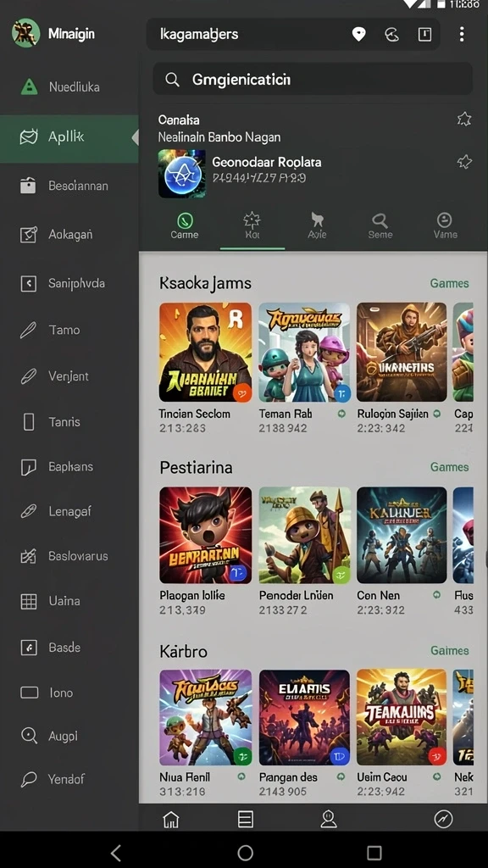This screenshot has height=868, width=488.
Task: Open the profile icon in bottom bar
Action: [x=329, y=819]
